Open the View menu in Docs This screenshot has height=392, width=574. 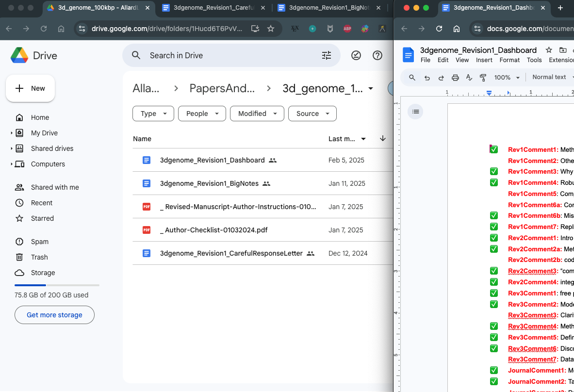462,60
